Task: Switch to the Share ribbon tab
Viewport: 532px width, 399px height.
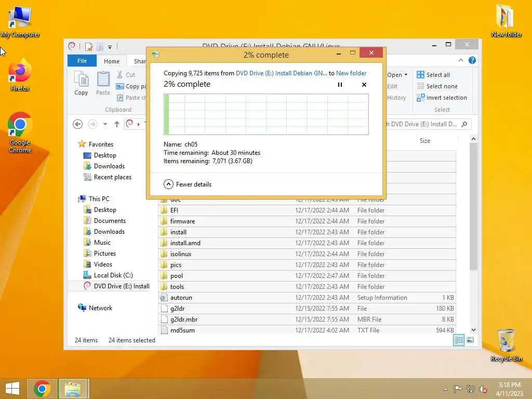Action: (x=139, y=61)
